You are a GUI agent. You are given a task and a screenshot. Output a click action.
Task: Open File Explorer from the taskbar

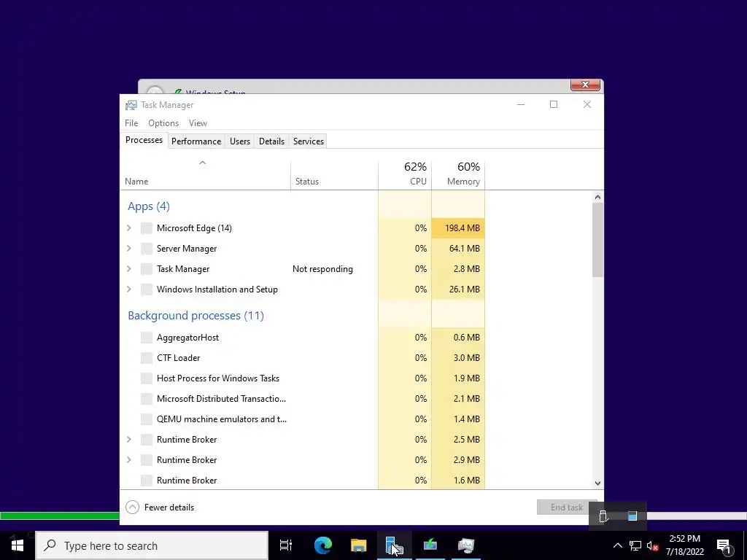coord(358,545)
